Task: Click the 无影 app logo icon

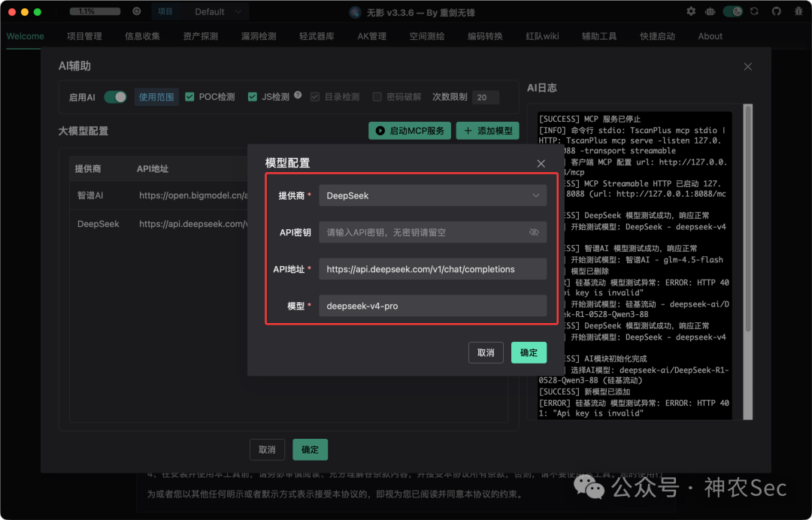Action: point(355,13)
